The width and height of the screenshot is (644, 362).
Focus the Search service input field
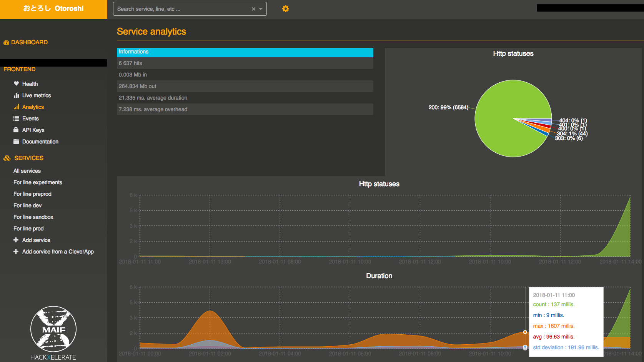[181, 9]
